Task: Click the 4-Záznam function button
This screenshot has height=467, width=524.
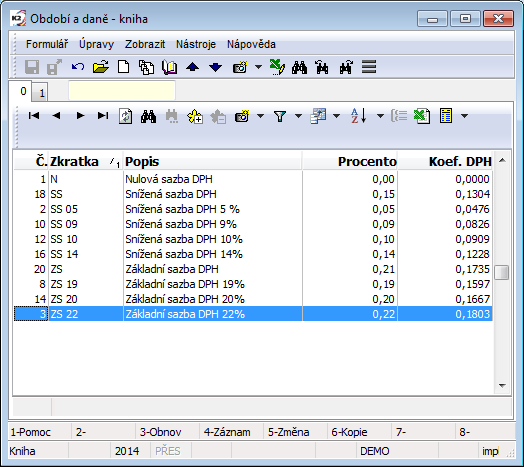Action: tap(231, 432)
